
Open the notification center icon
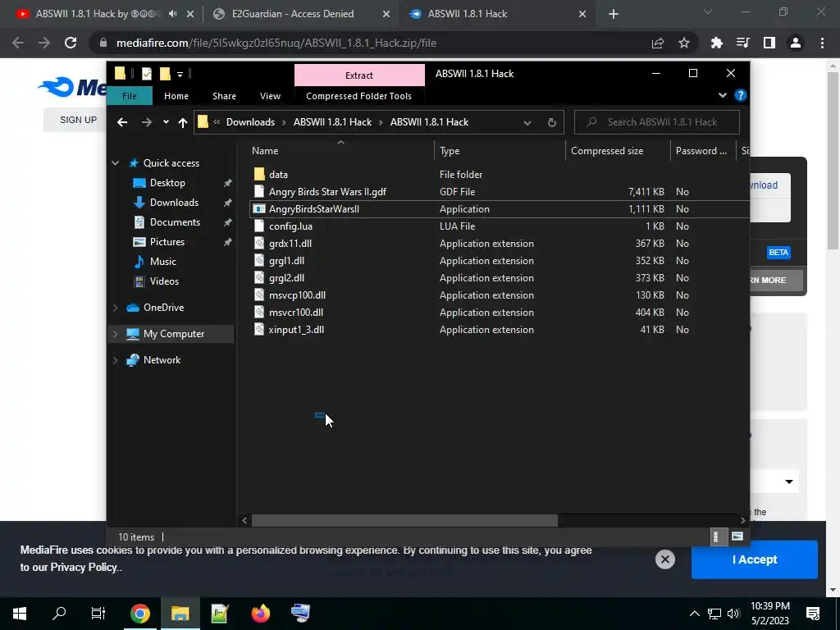[x=813, y=614]
